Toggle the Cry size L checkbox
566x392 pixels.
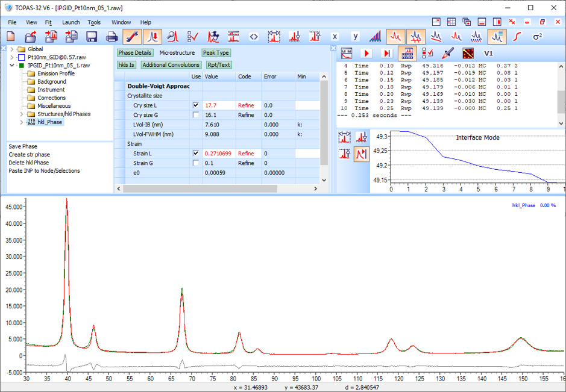click(x=196, y=105)
